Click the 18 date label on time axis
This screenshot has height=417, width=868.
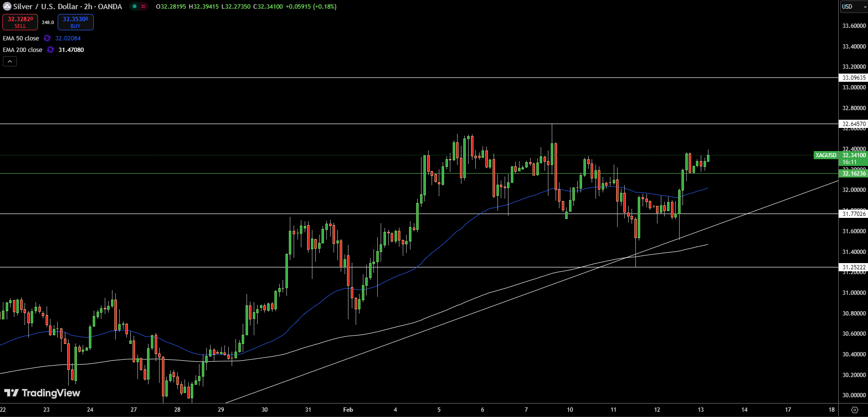click(x=832, y=410)
